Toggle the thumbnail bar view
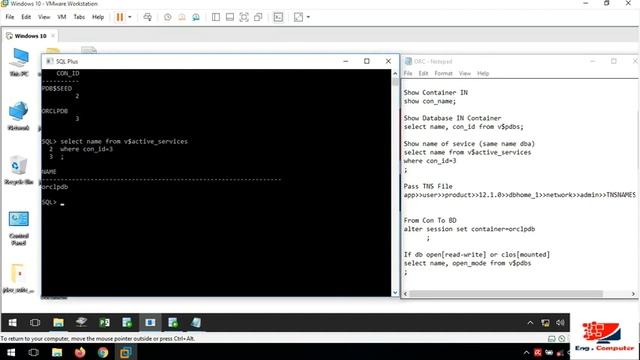Screen dimensions: 640x360 230,17
